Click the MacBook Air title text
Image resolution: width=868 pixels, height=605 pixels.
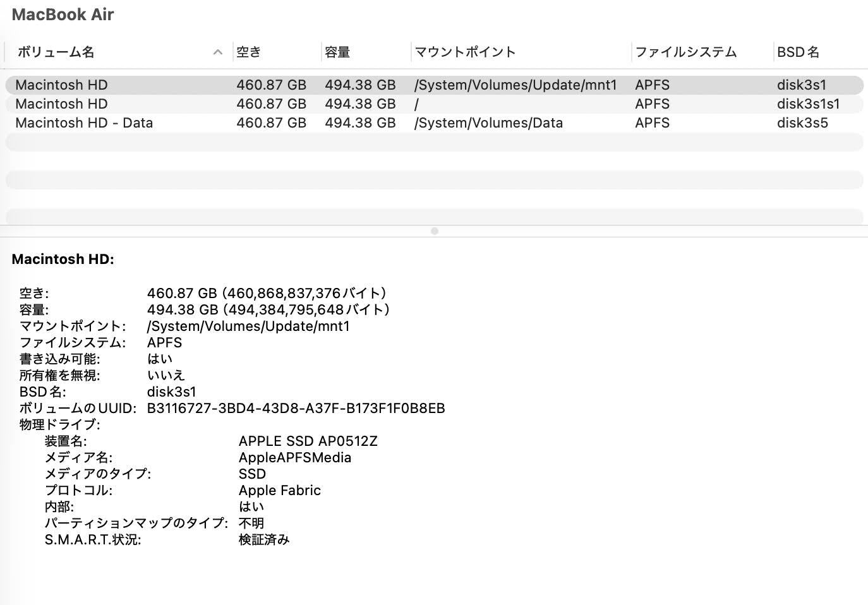[63, 15]
